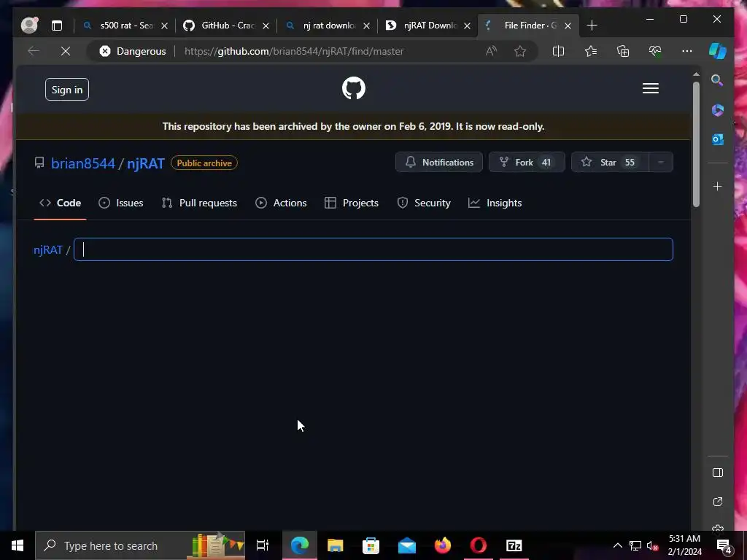Open Task View on the taskbar
Image resolution: width=747 pixels, height=560 pixels.
[x=263, y=545]
